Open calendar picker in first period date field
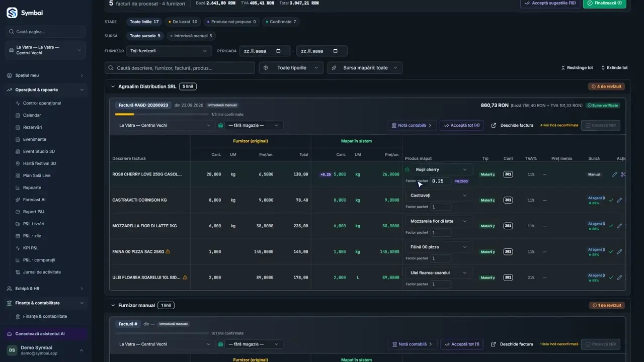Viewport: 644px width, 362px height. (279, 51)
